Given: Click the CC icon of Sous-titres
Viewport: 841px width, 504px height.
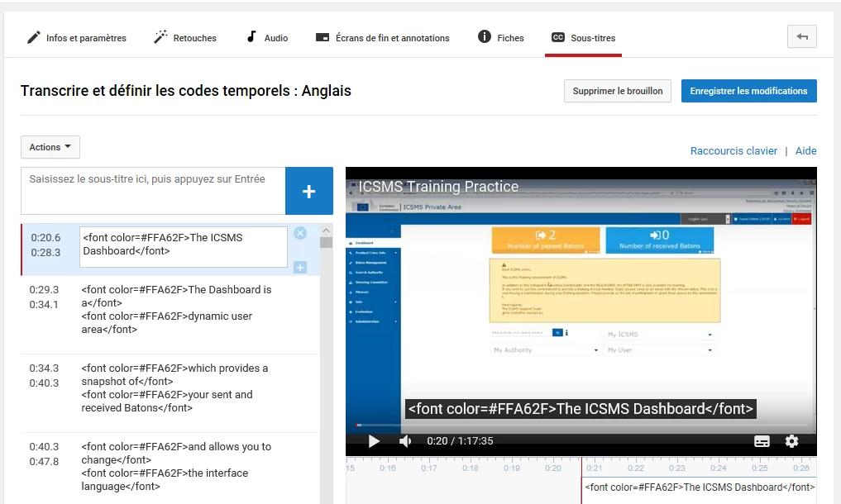Looking at the screenshot, I should [558, 37].
